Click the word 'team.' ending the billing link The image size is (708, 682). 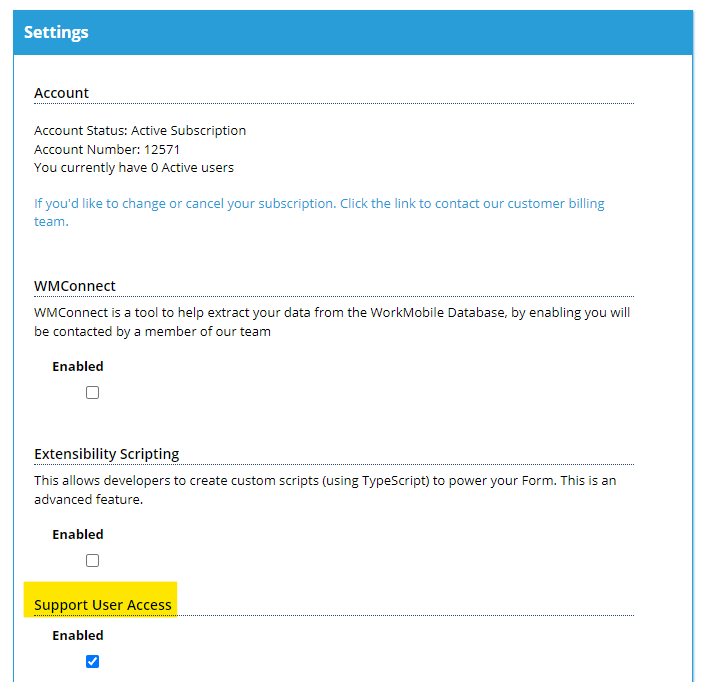[x=51, y=222]
